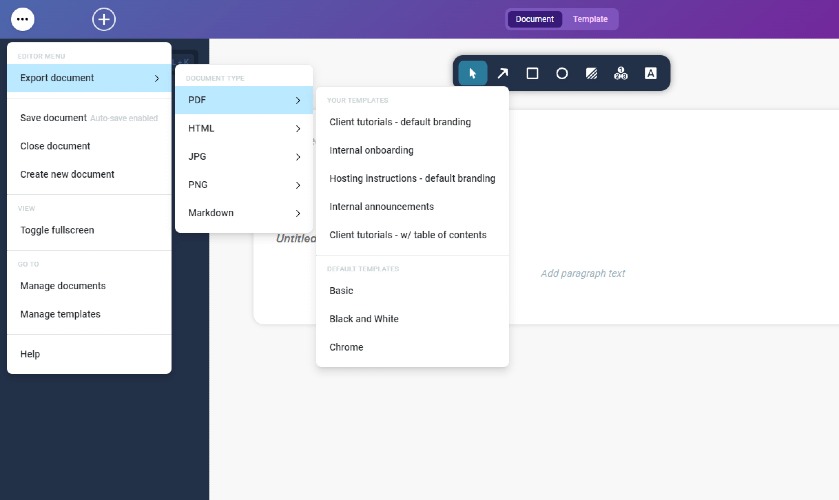Select Markdown document type

click(244, 213)
